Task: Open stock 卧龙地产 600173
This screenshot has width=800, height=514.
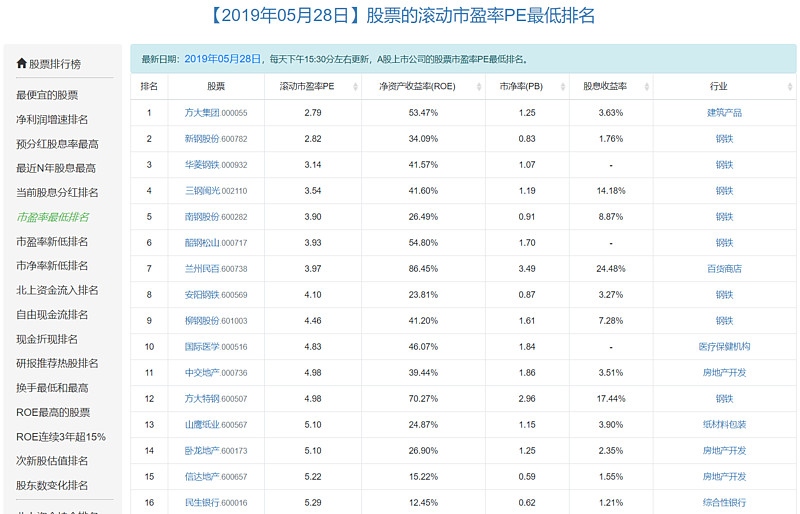Action: (216, 451)
